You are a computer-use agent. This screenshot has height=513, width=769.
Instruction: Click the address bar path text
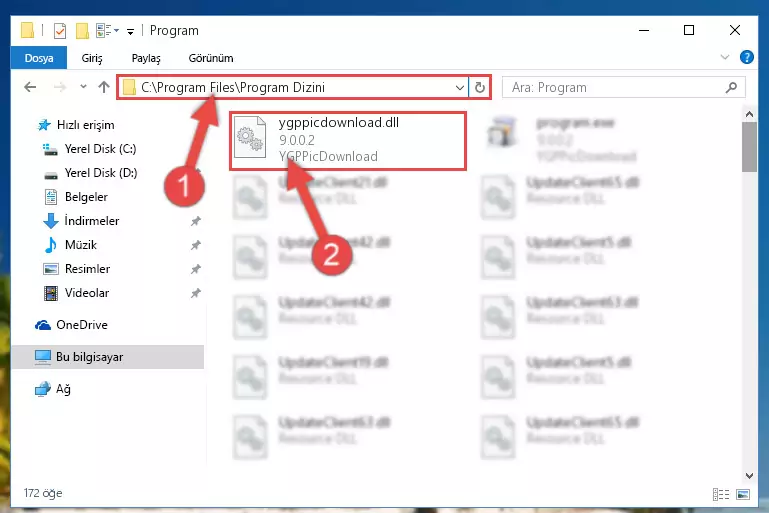pyautogui.click(x=232, y=87)
